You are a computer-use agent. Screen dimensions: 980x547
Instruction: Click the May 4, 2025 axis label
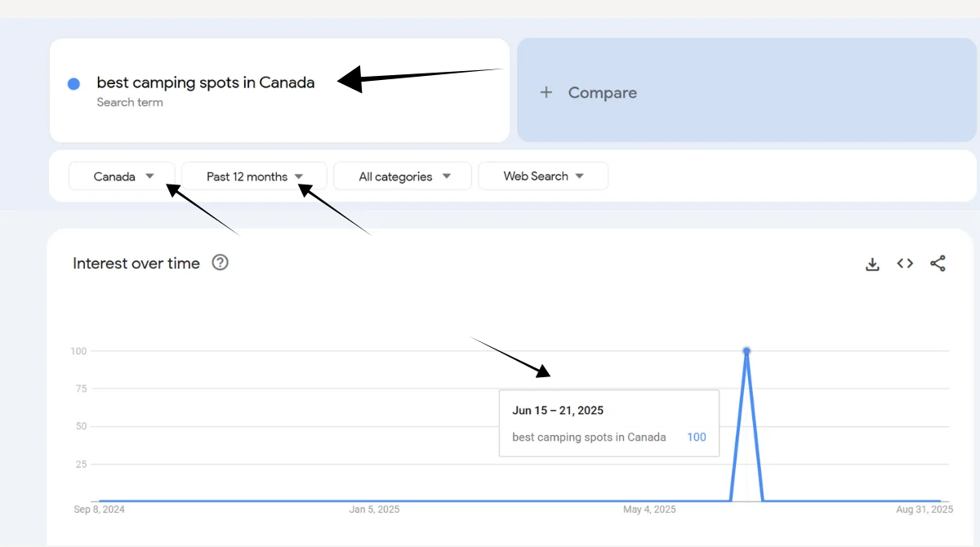pyautogui.click(x=649, y=509)
